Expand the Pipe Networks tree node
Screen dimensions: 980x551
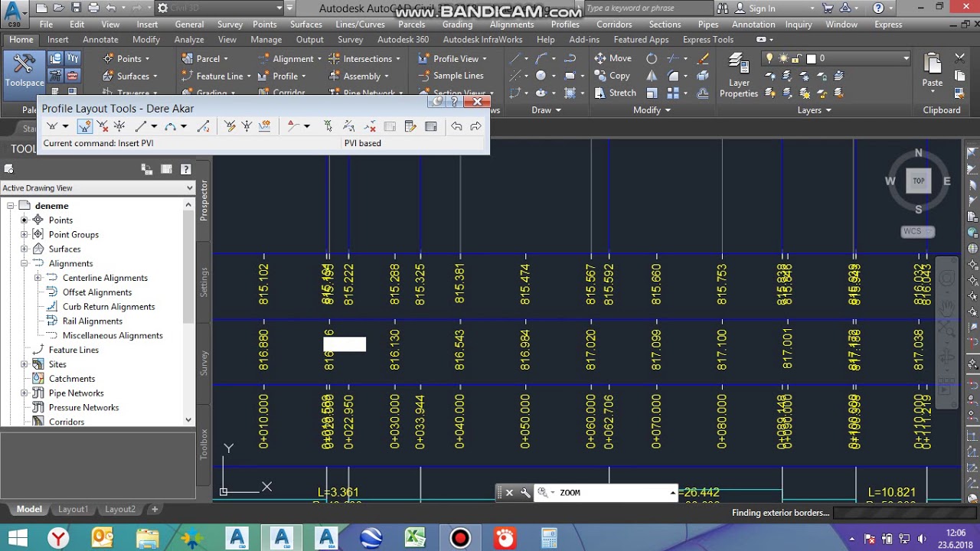(24, 393)
